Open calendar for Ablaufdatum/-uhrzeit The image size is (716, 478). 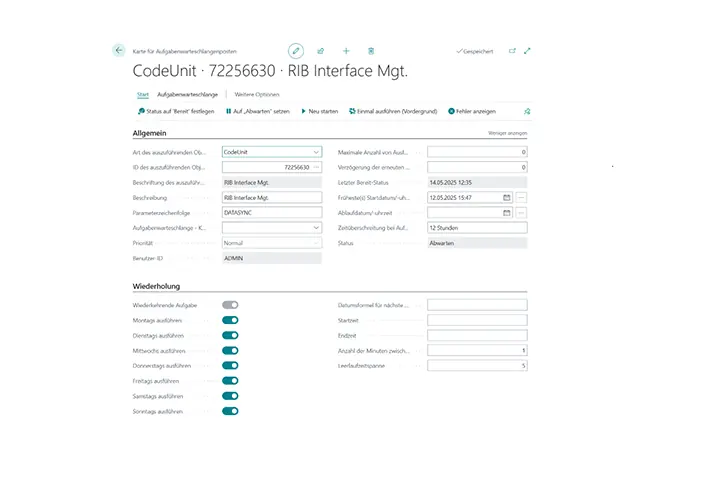tap(506, 213)
